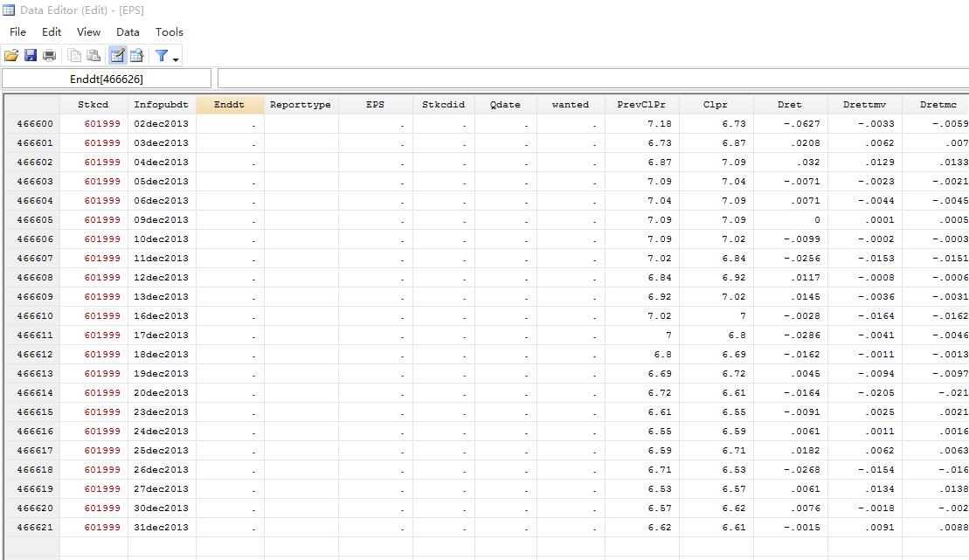Screen dimensions: 969x560
Task: Click the Paste toolbar icon
Action: point(93,56)
